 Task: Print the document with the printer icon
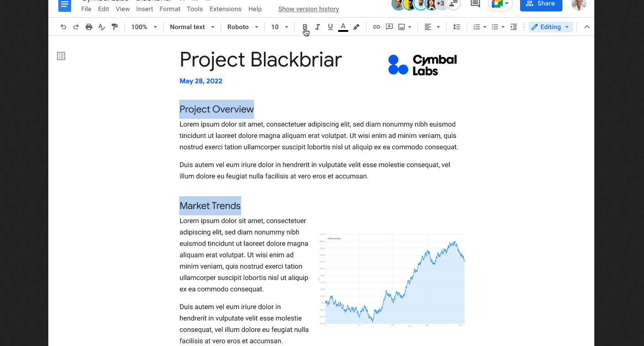[89, 27]
